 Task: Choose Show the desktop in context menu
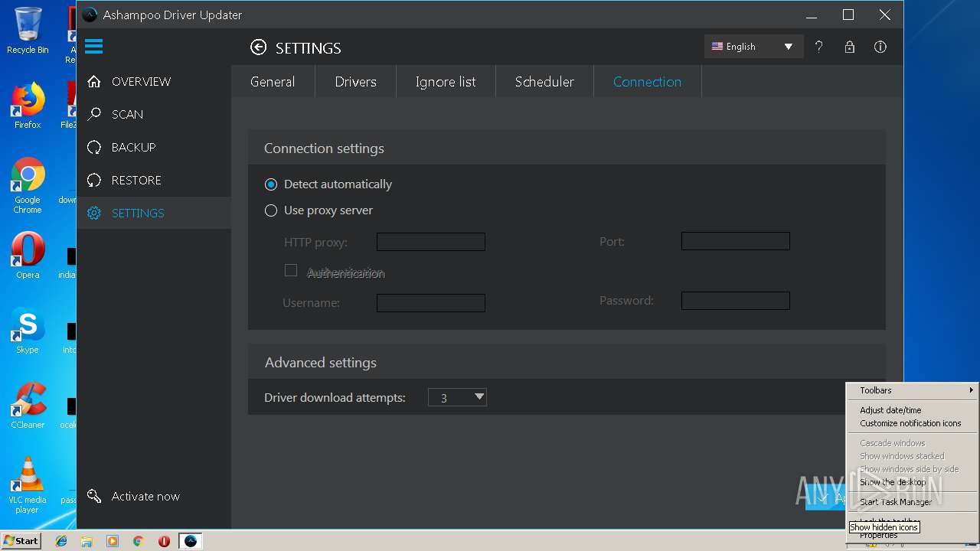click(912, 482)
